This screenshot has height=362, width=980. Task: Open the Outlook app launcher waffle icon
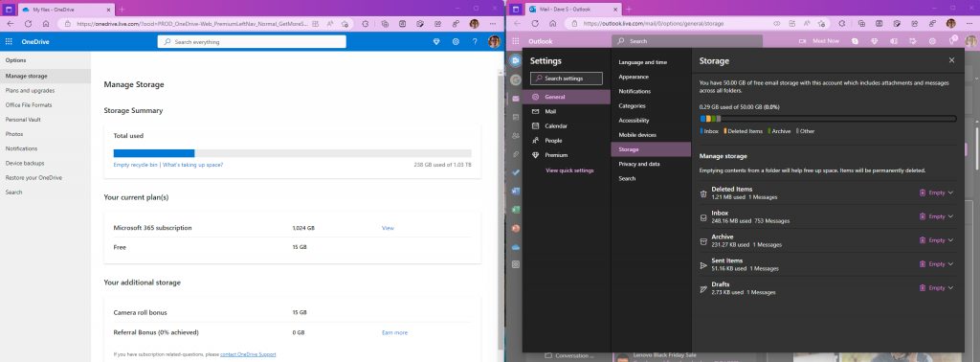[516, 41]
